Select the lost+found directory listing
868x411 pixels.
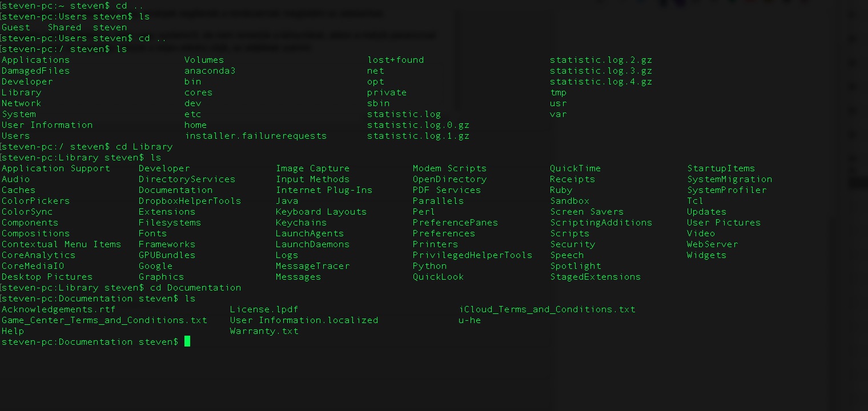pyautogui.click(x=395, y=60)
